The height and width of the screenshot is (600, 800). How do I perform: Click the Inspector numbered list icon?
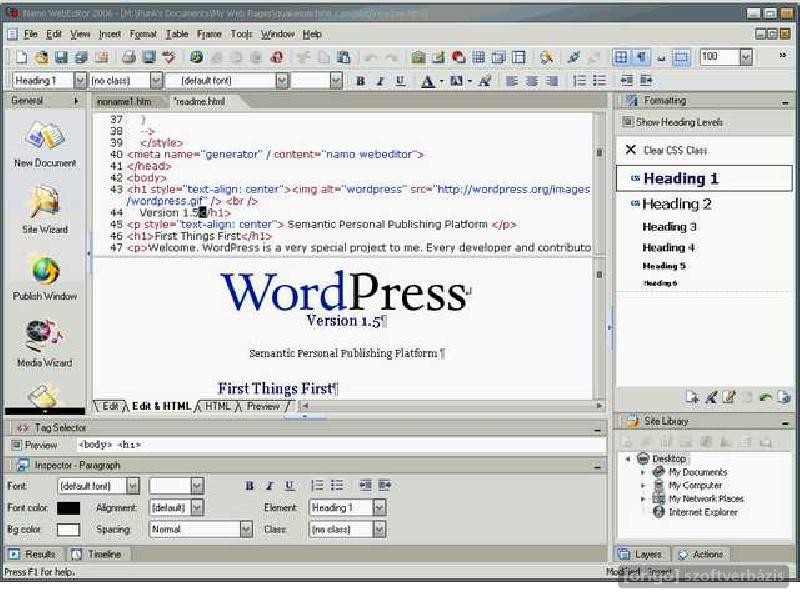click(x=317, y=485)
